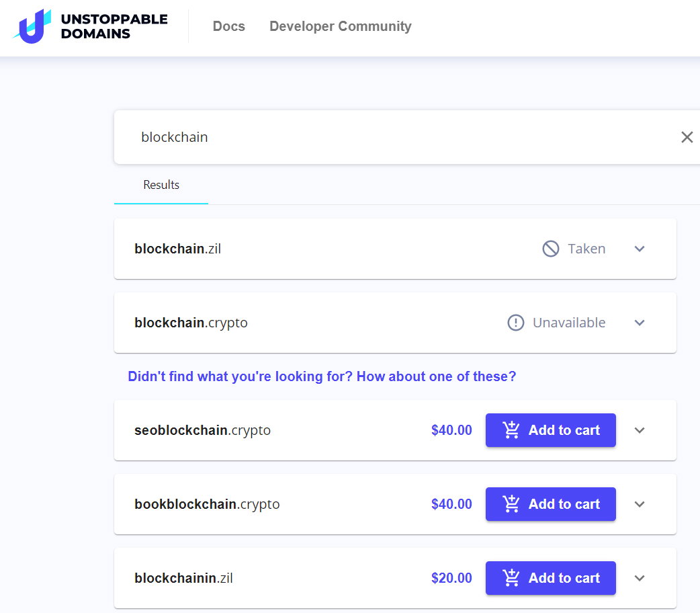This screenshot has width=700, height=613.
Task: Select the Results tab
Action: tap(161, 185)
